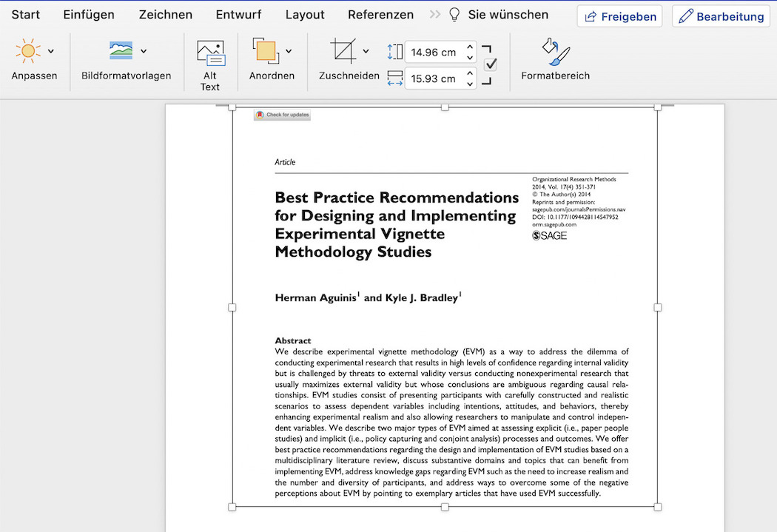This screenshot has height=532, width=777.
Task: Click the top-right image resize handle
Action: click(658, 107)
